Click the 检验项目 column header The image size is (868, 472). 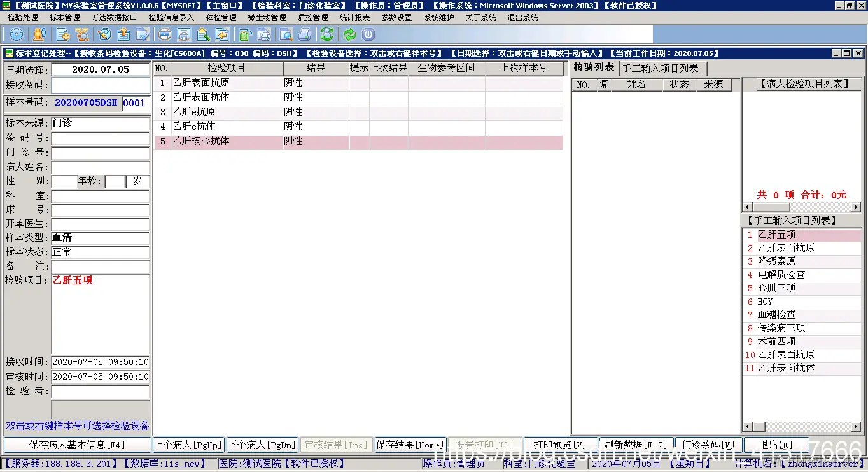coord(227,67)
